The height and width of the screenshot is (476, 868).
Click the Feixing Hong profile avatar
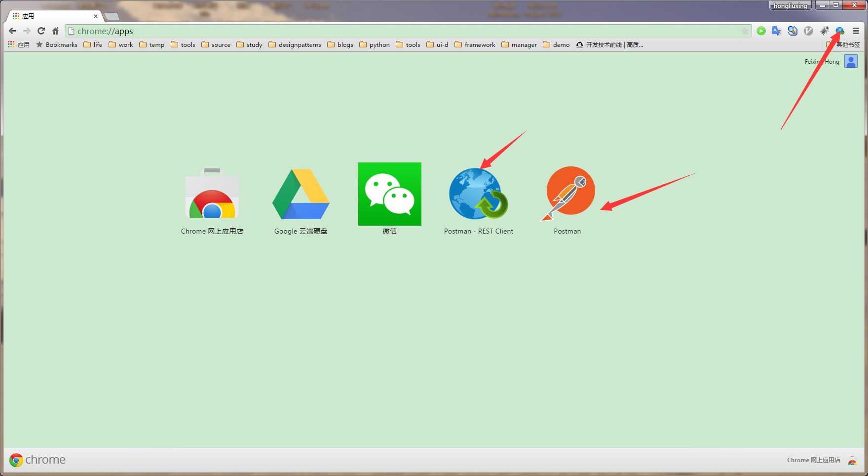851,61
